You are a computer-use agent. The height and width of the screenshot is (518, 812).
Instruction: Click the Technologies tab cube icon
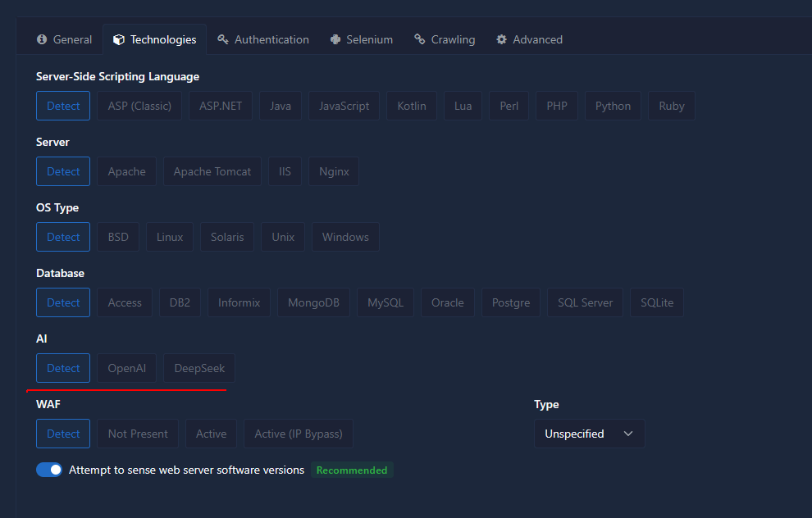(x=119, y=39)
